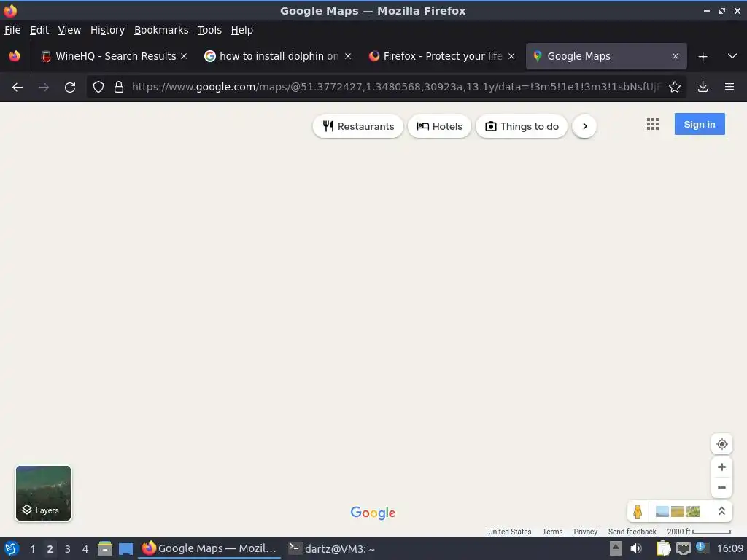Open the Firefox hamburger application menu

point(729,87)
